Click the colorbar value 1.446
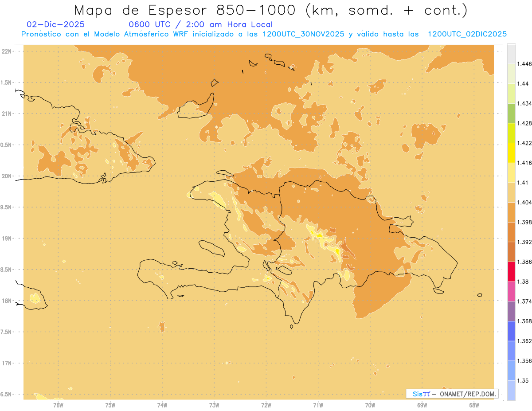Viewport: 532px width, 411px height. coord(524,64)
